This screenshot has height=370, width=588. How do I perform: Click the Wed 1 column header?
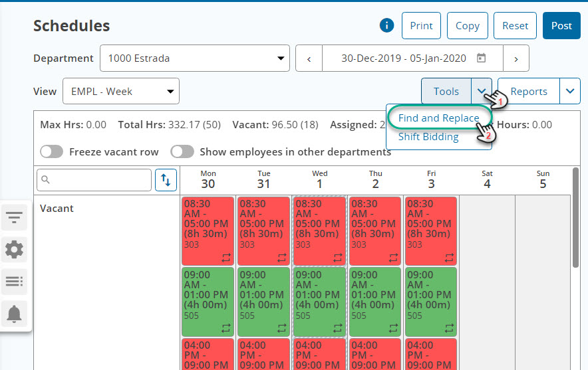pos(319,179)
